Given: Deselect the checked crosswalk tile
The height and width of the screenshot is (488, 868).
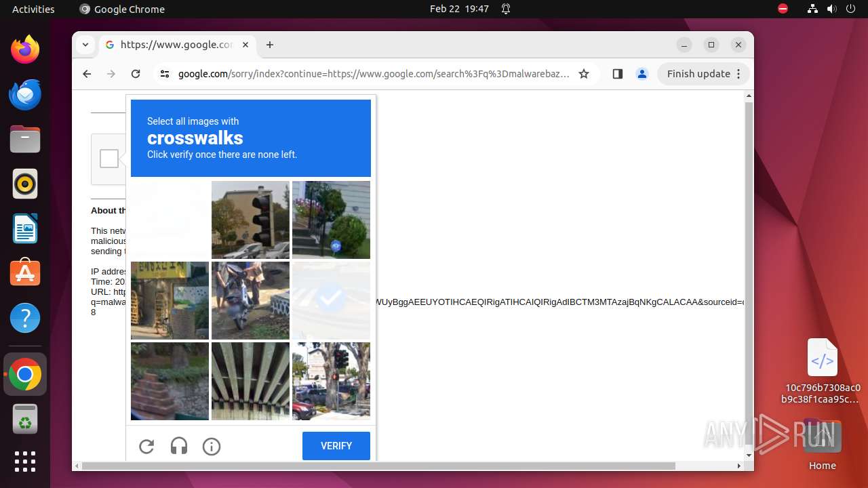Looking at the screenshot, I should [331, 300].
